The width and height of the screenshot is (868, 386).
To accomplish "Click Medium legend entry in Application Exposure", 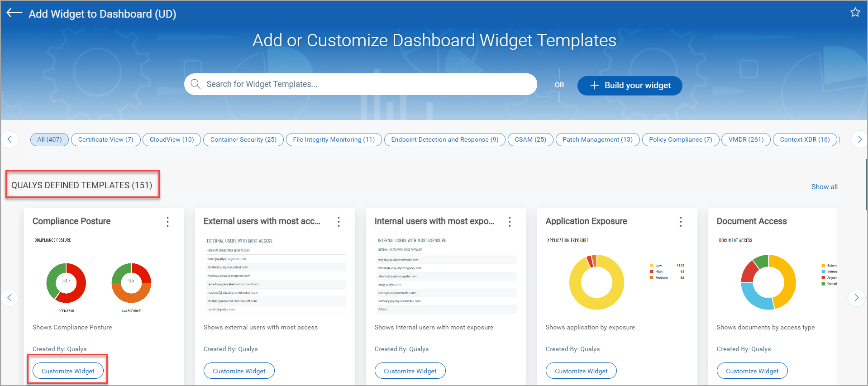I will 667,277.
